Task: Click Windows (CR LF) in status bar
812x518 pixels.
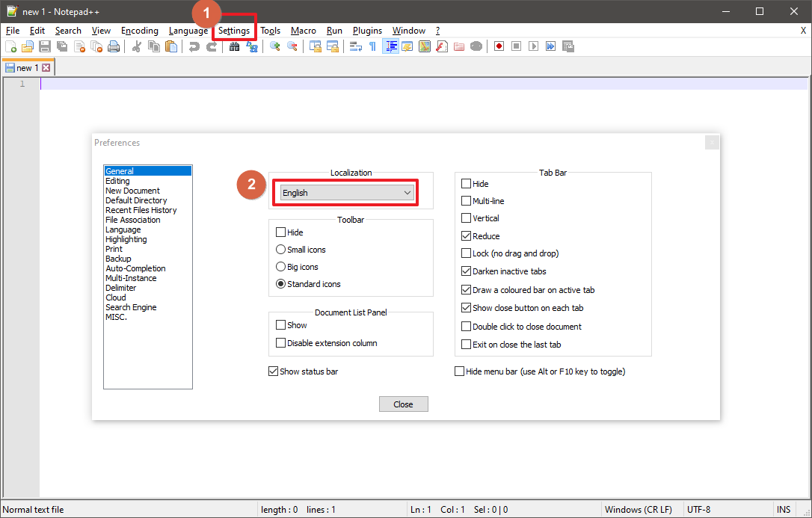Action: (x=638, y=510)
